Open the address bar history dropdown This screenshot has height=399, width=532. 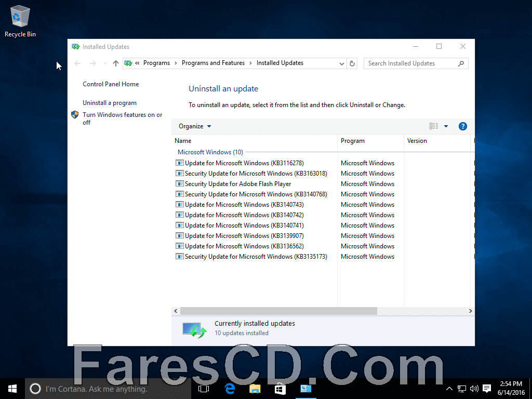342,63
